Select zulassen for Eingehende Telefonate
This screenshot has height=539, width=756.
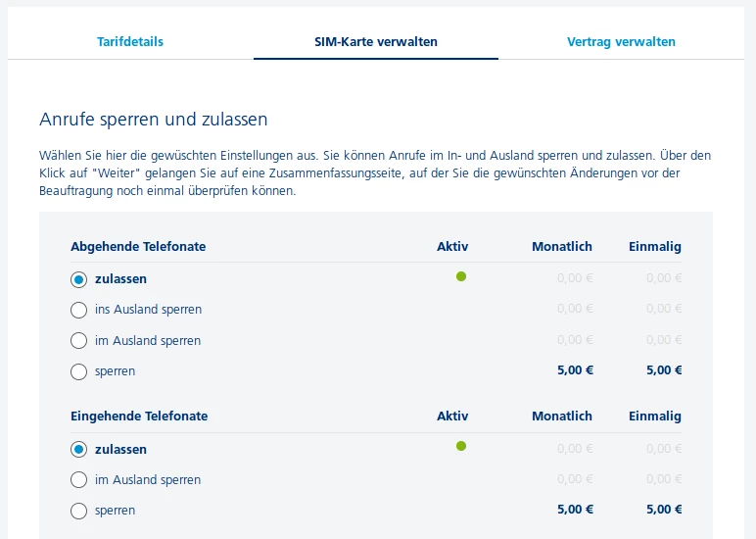tap(79, 450)
